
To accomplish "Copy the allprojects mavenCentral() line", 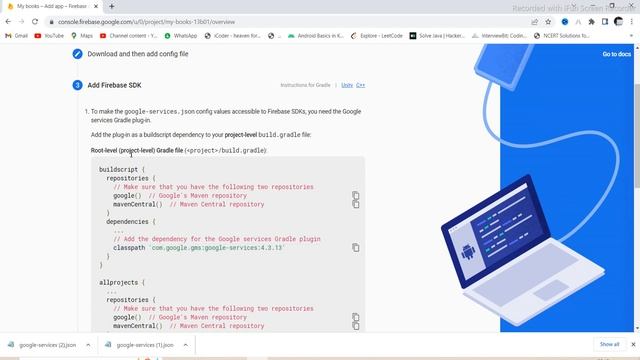I will click(x=356, y=326).
